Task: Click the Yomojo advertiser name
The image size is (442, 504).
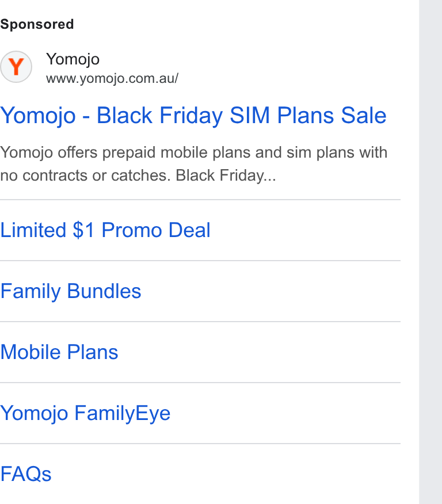Action: pos(73,59)
